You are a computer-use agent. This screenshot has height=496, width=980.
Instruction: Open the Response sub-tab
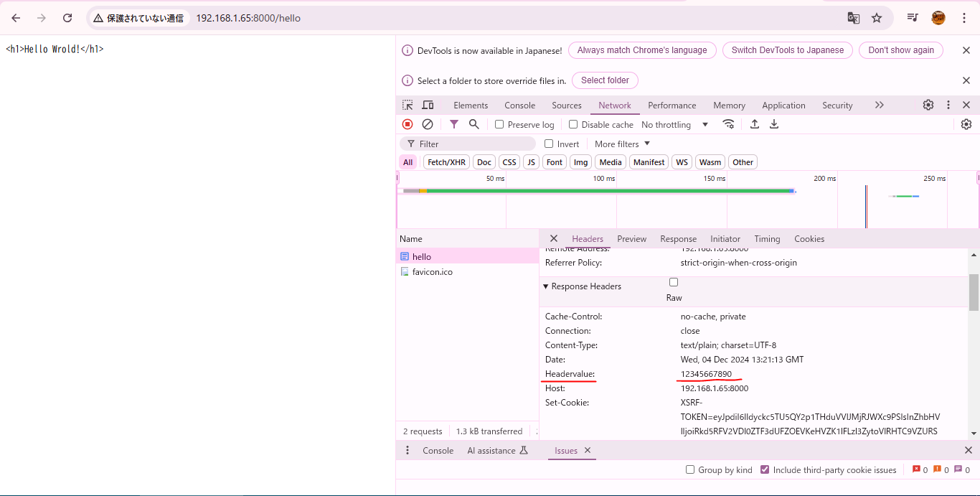click(678, 238)
